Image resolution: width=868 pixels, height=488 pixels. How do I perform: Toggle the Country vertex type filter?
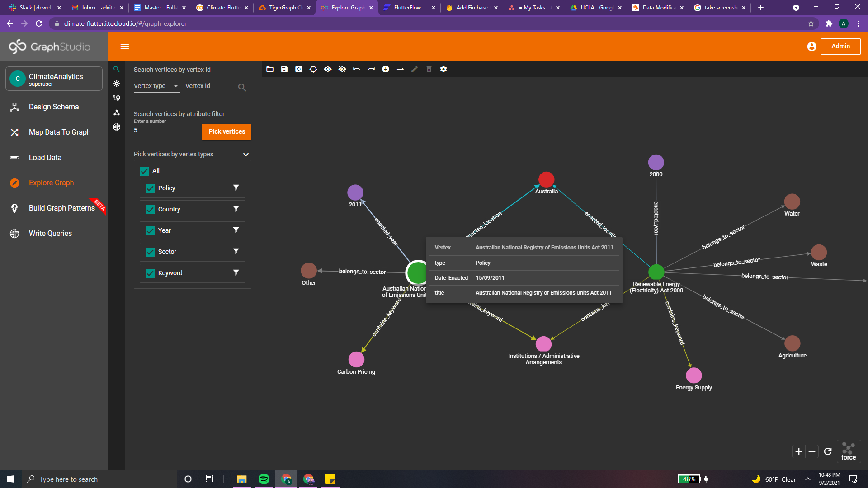(150, 209)
